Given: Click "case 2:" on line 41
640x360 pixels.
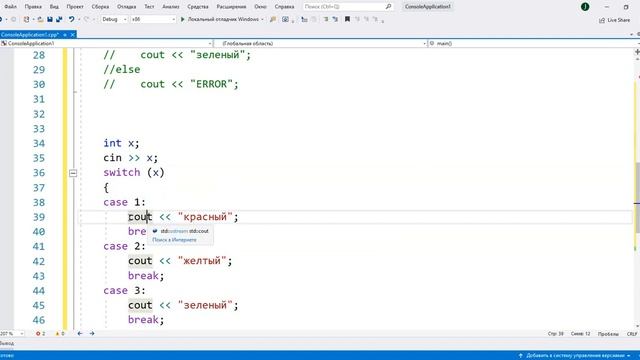Looking at the screenshot, I should point(124,246).
